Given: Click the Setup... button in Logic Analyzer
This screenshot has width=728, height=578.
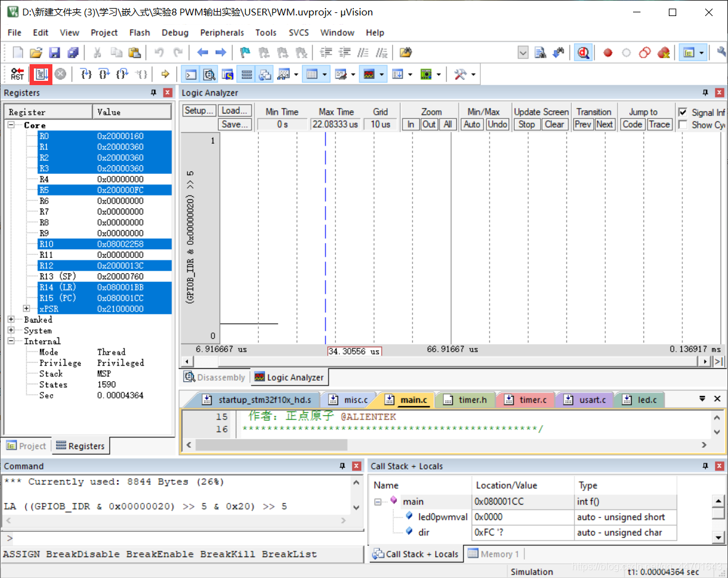Looking at the screenshot, I should click(x=199, y=110).
